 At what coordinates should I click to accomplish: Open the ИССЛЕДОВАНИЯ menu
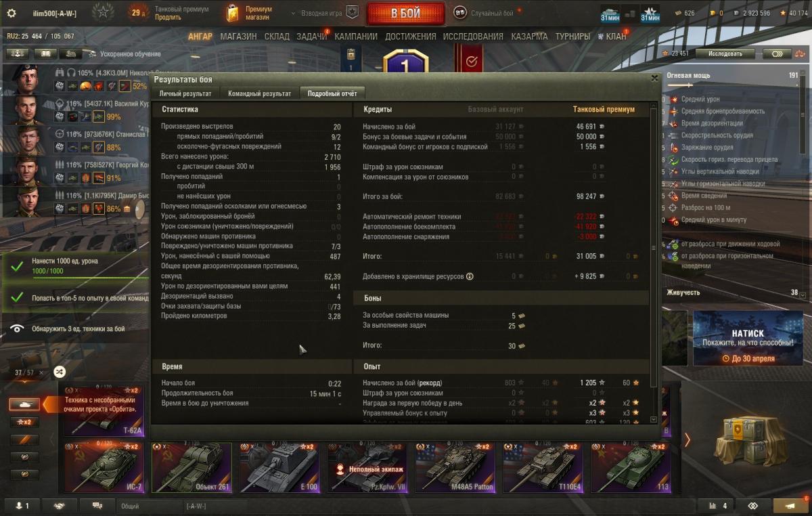click(473, 37)
